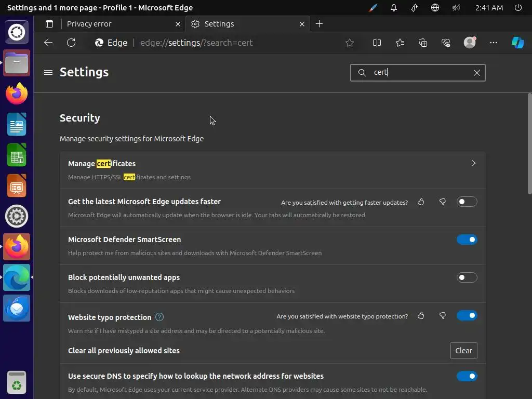Open the Collections toolbar icon
The image size is (532, 399).
pyautogui.click(x=423, y=43)
